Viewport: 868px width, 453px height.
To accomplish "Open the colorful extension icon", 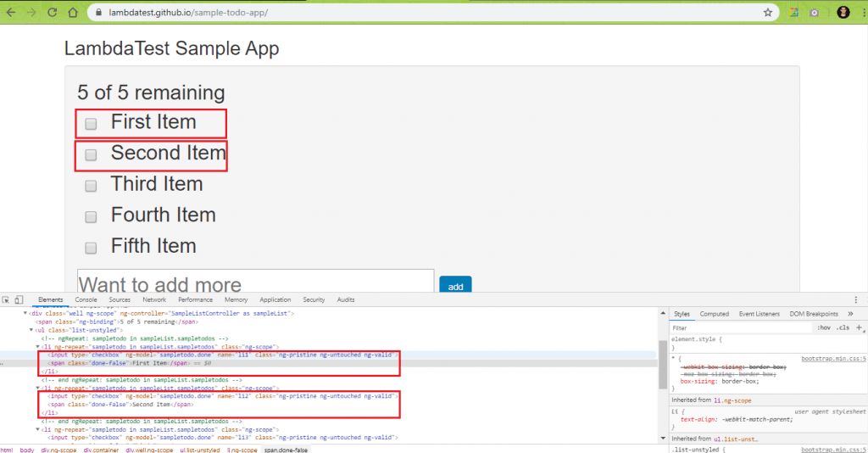I will pos(793,12).
